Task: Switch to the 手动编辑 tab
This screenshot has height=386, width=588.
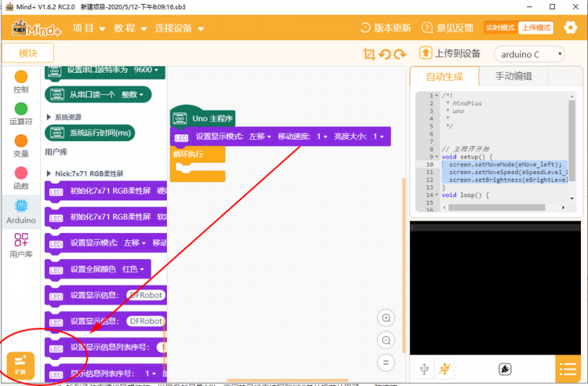Action: click(514, 76)
